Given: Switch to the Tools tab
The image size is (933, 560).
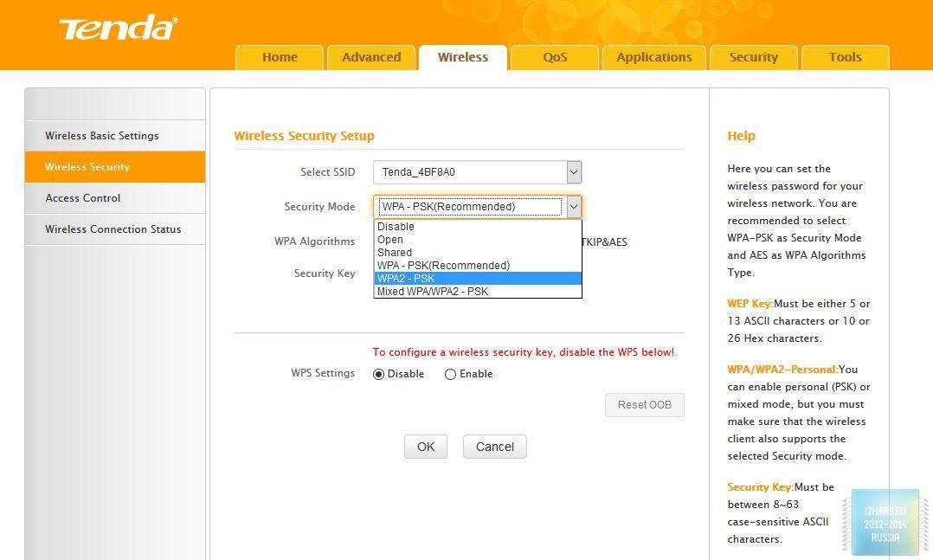Looking at the screenshot, I should pos(845,57).
